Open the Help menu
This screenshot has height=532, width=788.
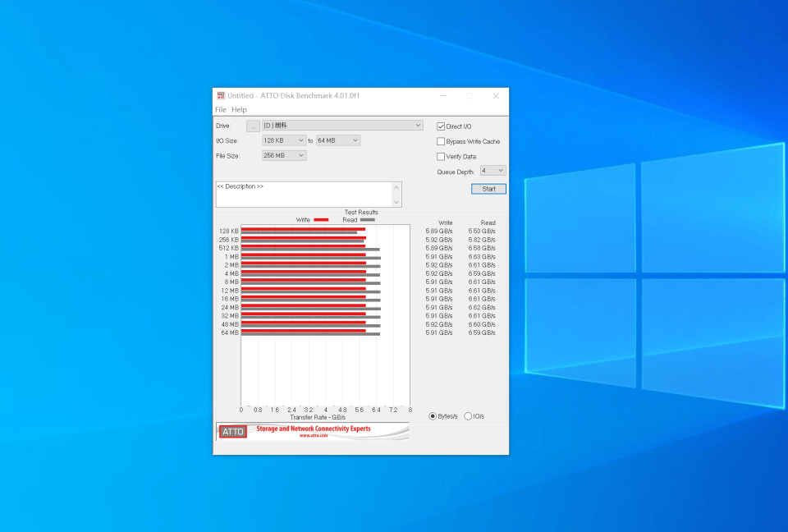pyautogui.click(x=239, y=109)
